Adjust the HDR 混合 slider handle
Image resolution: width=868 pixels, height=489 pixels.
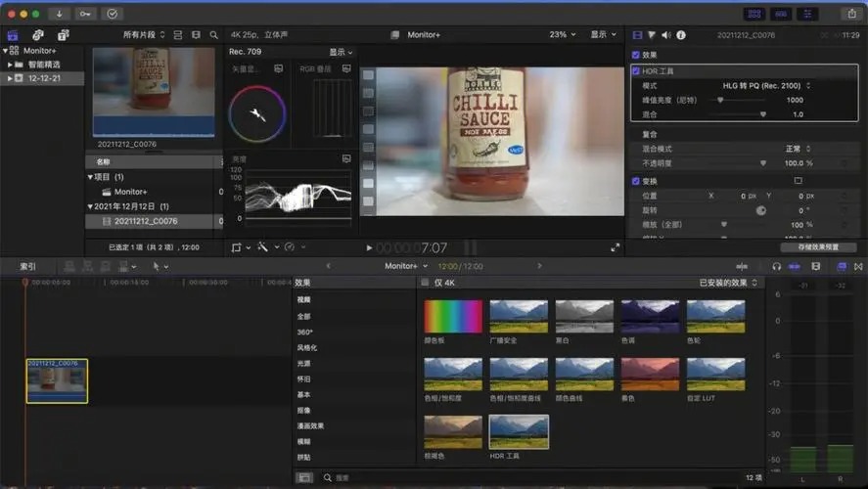click(763, 114)
